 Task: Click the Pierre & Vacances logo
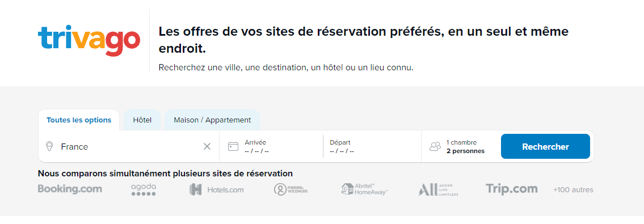coord(291,189)
